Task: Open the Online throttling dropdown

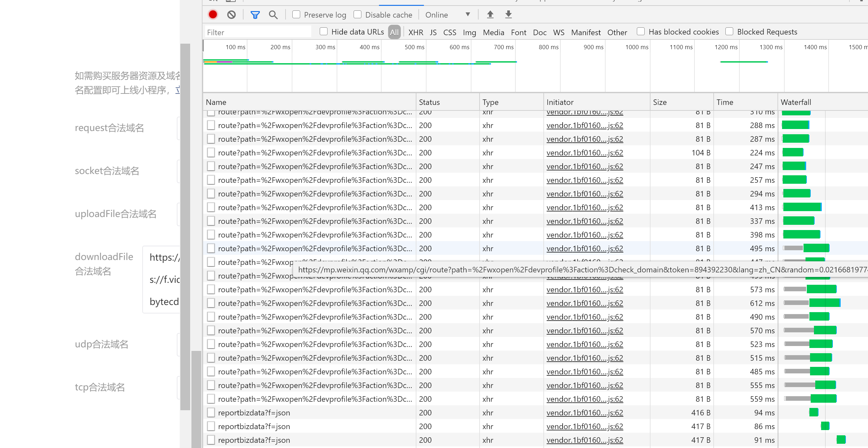Action: point(448,14)
